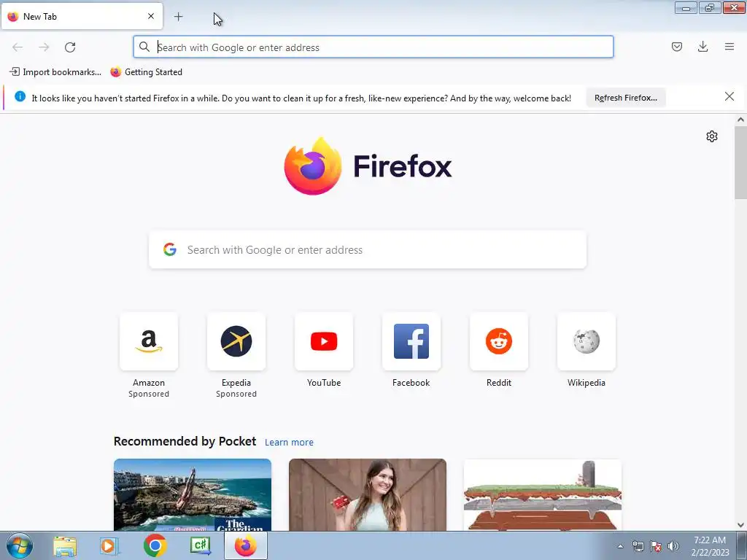The height and width of the screenshot is (560, 747).
Task: Click the Learn more Pocket link
Action: (x=289, y=443)
